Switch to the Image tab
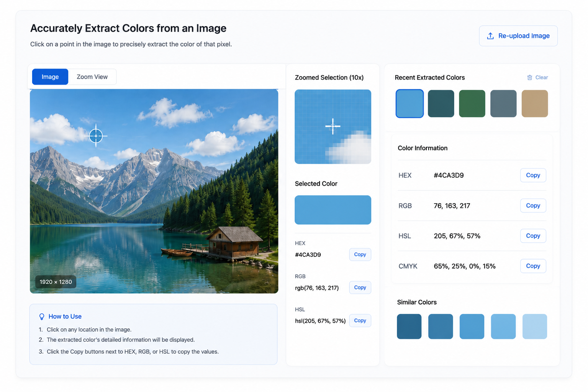 [50, 77]
